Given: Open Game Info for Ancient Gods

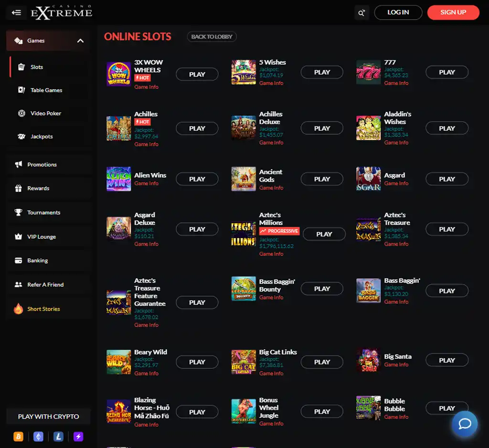Looking at the screenshot, I should (271, 188).
